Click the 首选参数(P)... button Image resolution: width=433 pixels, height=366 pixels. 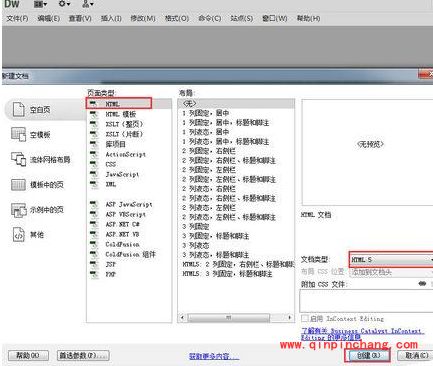(x=83, y=355)
